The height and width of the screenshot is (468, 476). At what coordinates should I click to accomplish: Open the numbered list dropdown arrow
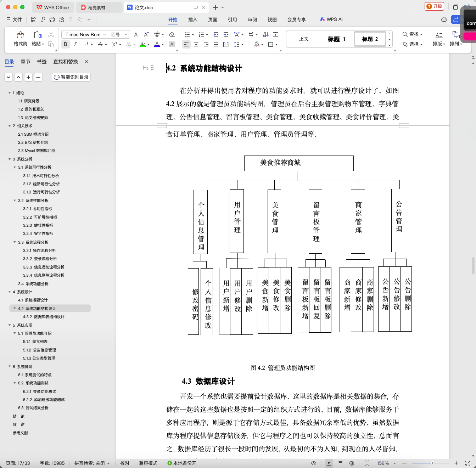click(x=207, y=35)
